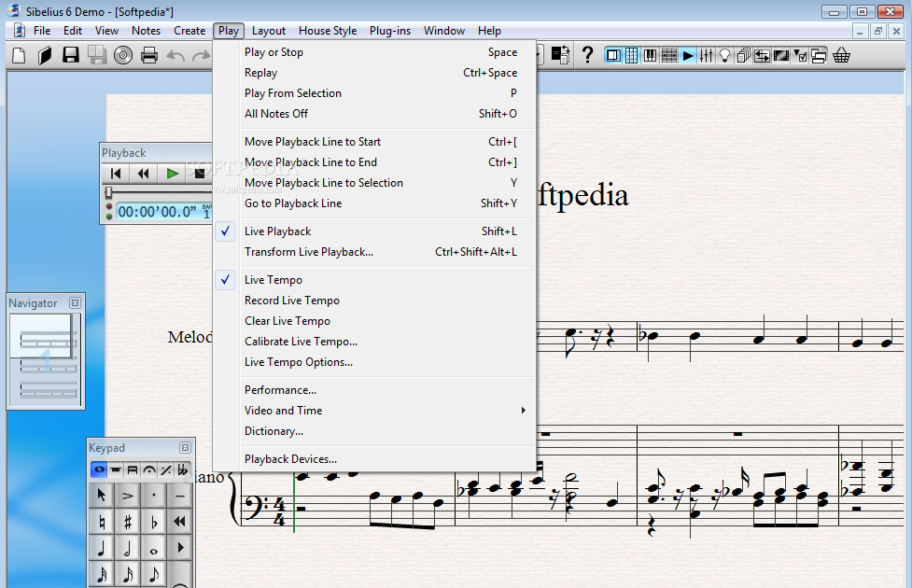Click the flat accidental key on the Keypad
The width and height of the screenshot is (912, 588).
tap(154, 523)
